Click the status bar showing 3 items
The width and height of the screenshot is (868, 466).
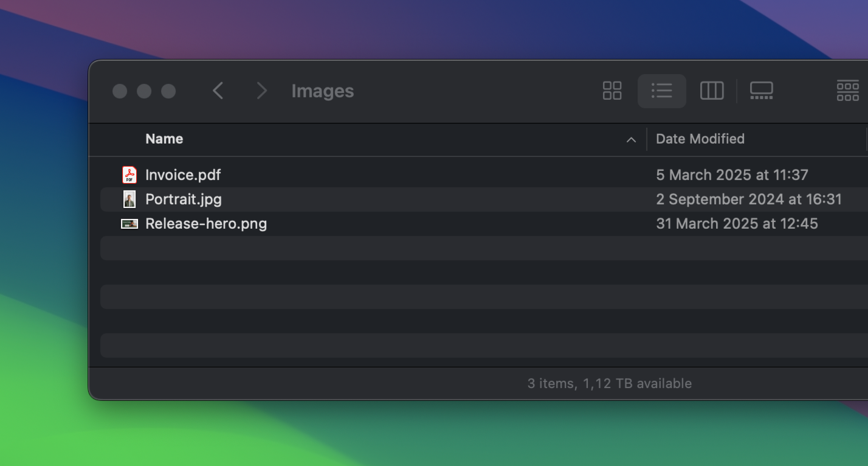[x=610, y=383]
